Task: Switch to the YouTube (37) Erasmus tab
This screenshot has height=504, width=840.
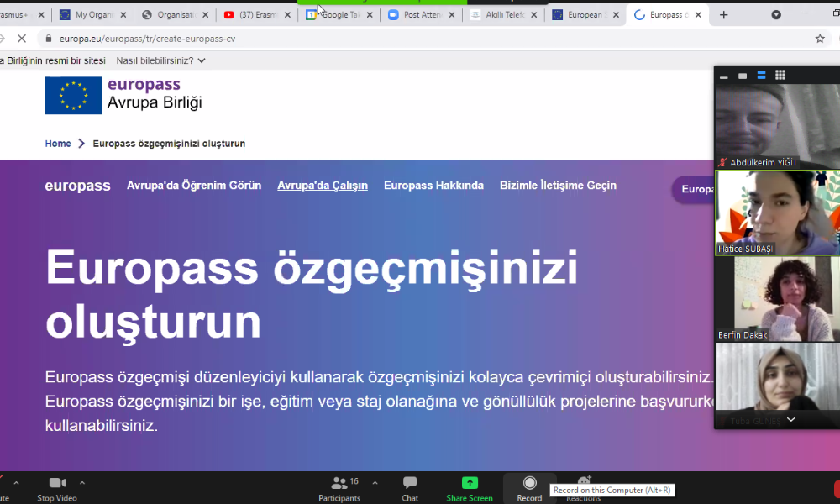Action: point(252,15)
